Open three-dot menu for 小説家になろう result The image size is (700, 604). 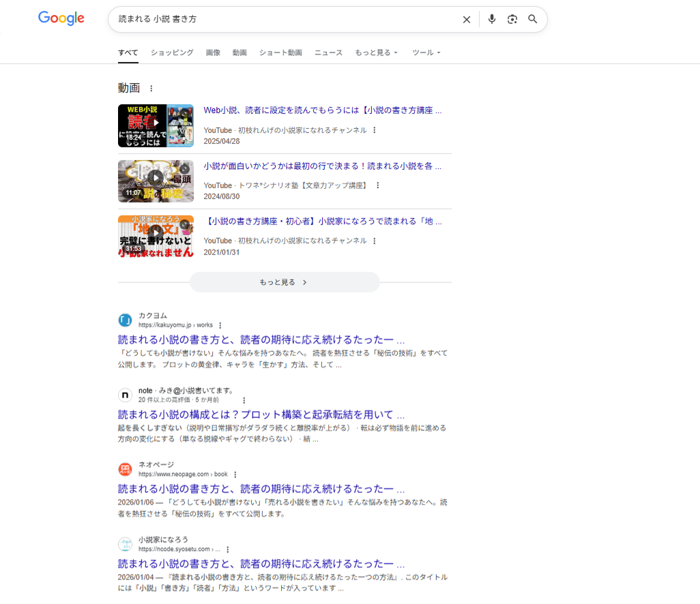pyautogui.click(x=228, y=549)
